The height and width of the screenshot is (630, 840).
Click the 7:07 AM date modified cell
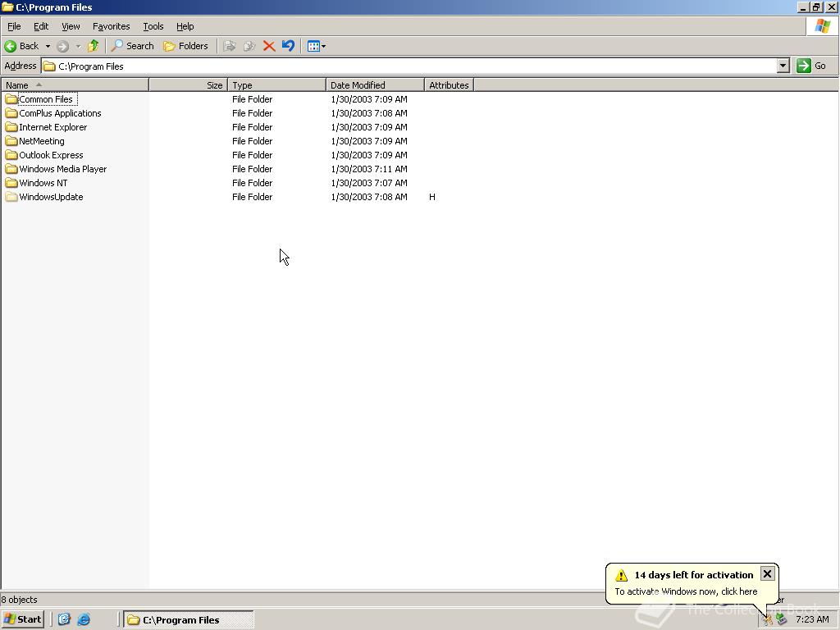(x=369, y=183)
